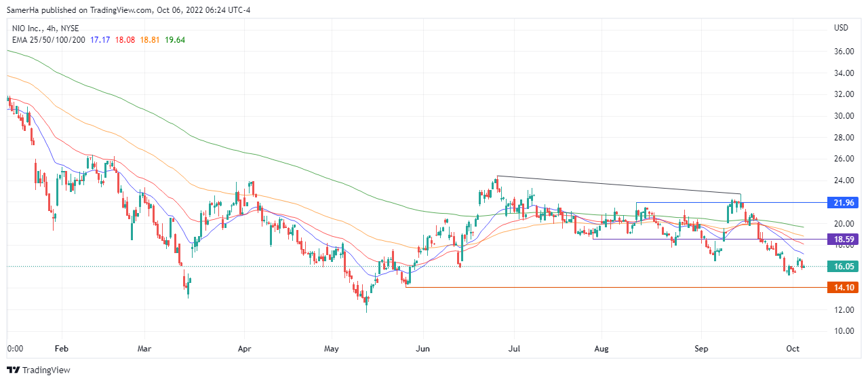
Task: Click the 36.00 level on the price axis
Action: point(843,52)
